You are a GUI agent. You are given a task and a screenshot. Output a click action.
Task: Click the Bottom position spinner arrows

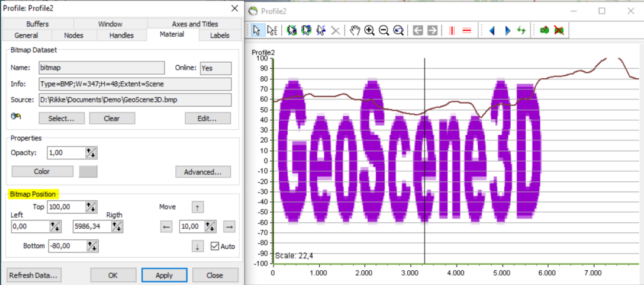91,246
